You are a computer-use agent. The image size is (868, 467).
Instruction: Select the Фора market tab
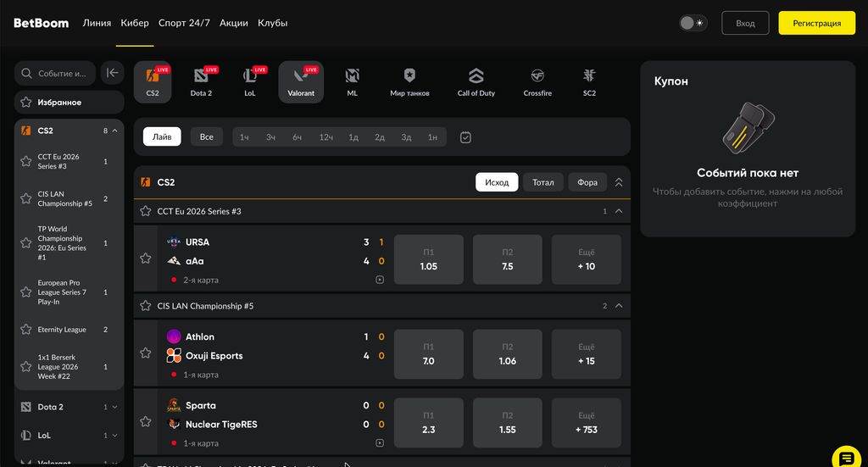tap(587, 182)
